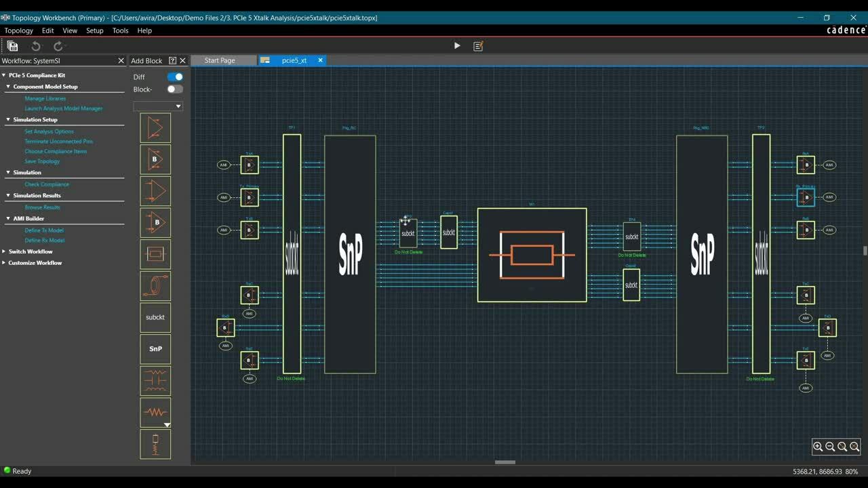Open Browse Results

click(x=43, y=207)
